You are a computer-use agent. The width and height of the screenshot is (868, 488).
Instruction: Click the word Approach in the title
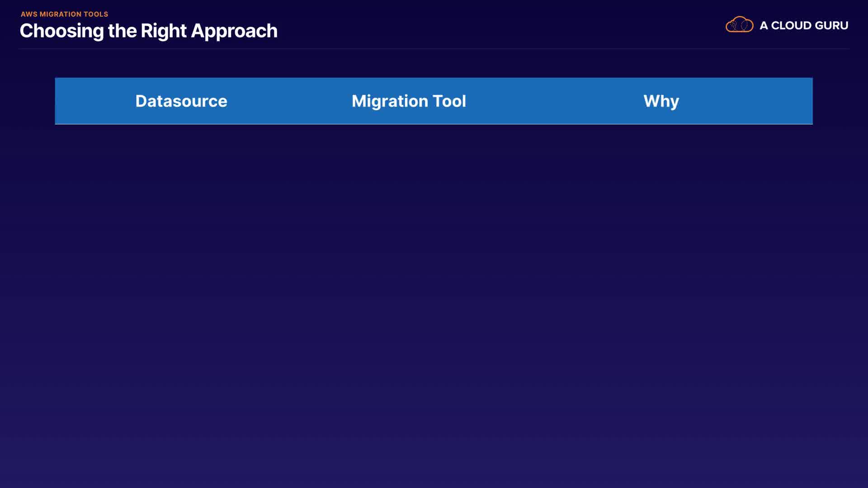click(x=234, y=31)
